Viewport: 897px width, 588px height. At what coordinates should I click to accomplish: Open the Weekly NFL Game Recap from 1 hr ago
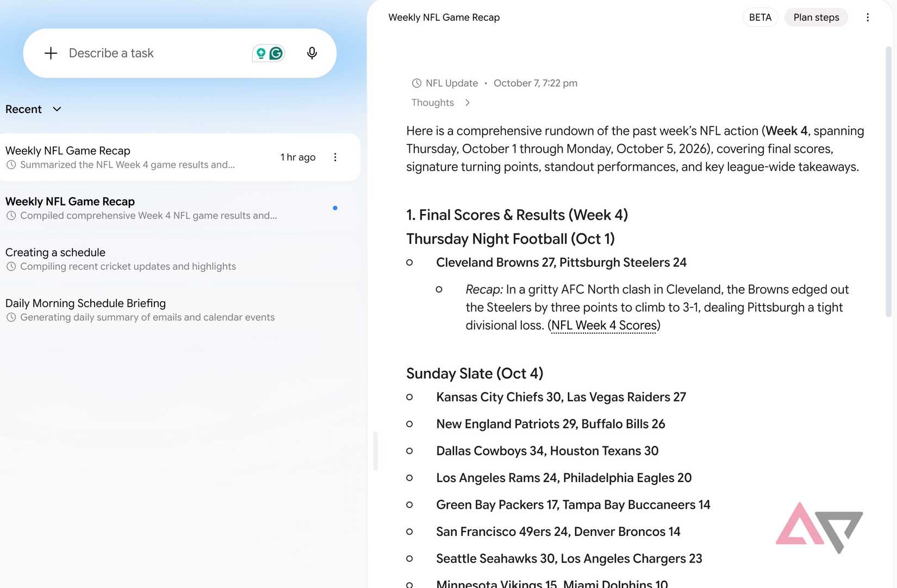179,157
